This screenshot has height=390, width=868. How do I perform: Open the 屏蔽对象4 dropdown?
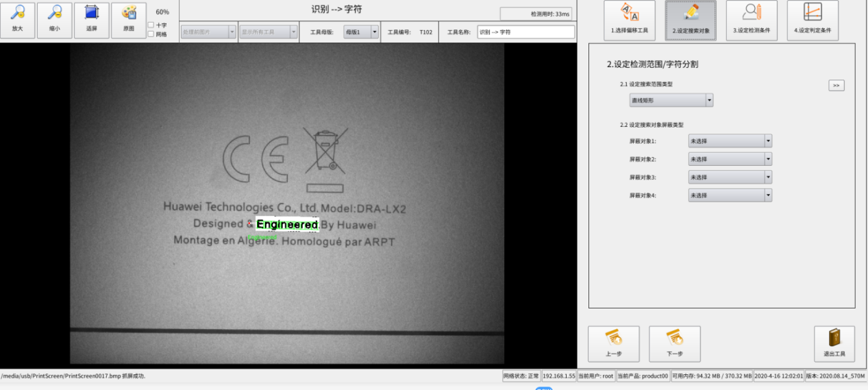(x=730, y=195)
